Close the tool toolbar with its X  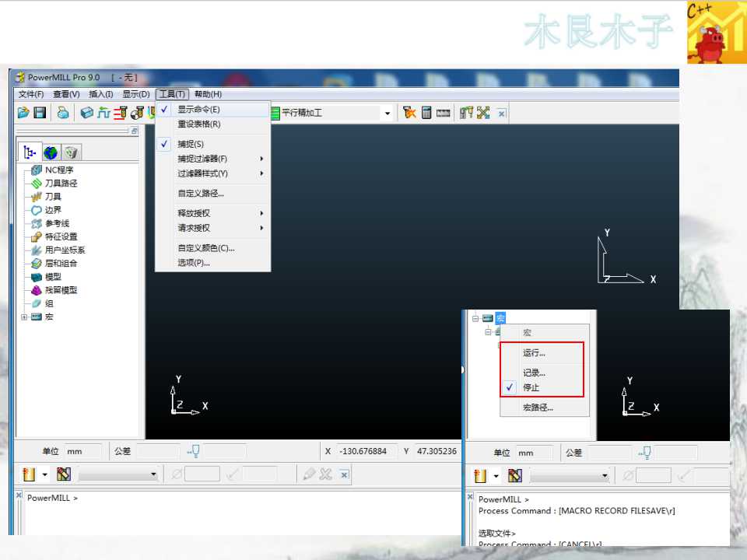click(x=345, y=474)
